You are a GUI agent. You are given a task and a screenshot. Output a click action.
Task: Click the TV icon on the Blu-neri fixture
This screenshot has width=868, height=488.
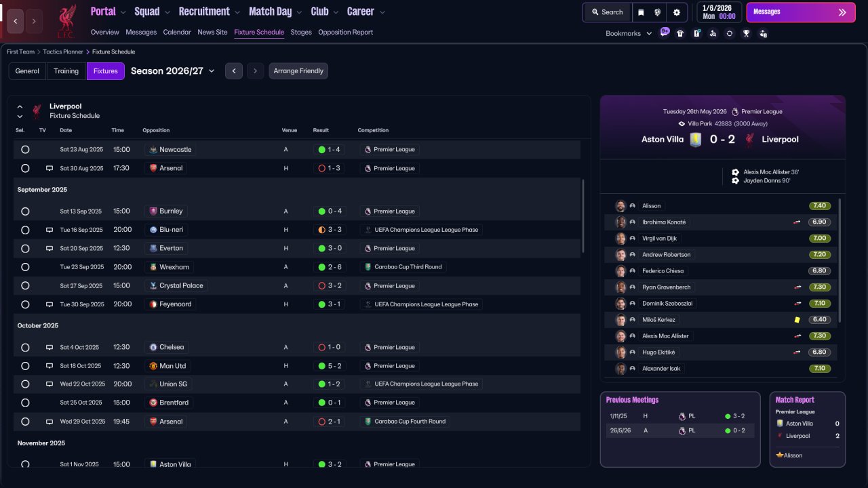click(49, 230)
